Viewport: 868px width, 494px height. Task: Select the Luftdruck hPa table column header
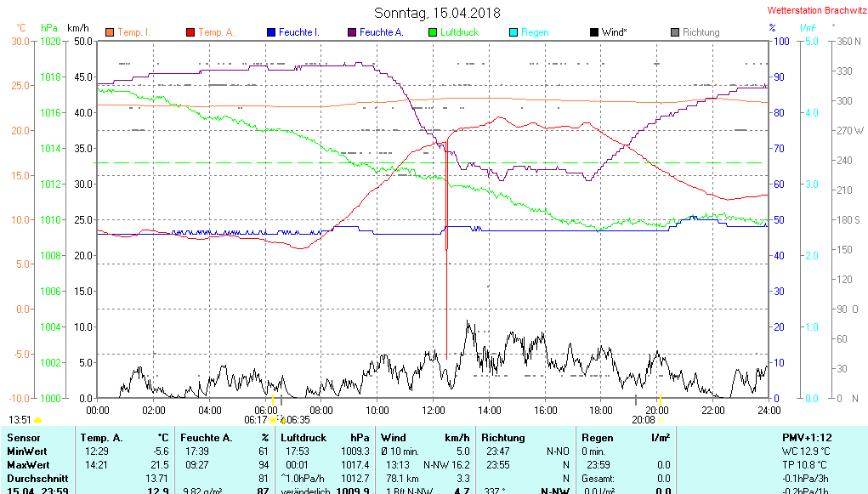(x=325, y=437)
